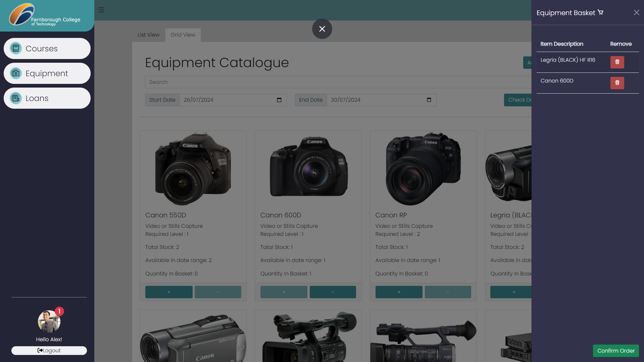Screen dimensions: 644x362
Task: Edit the End Date field
Action: tap(381, 100)
